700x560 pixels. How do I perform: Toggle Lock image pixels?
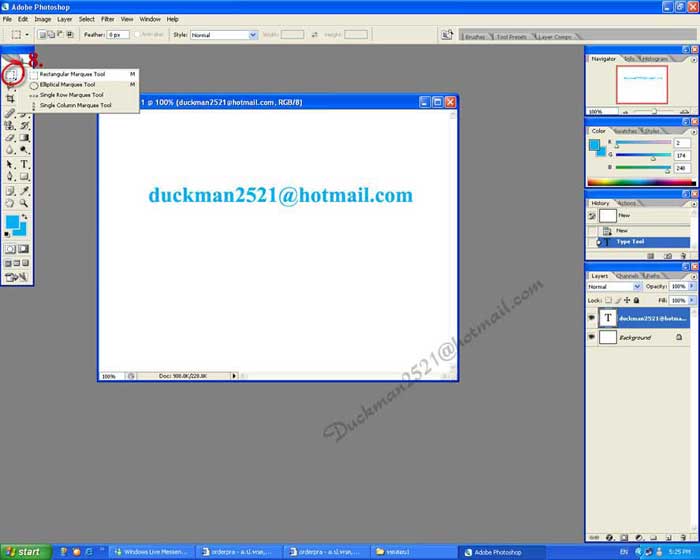(618, 300)
